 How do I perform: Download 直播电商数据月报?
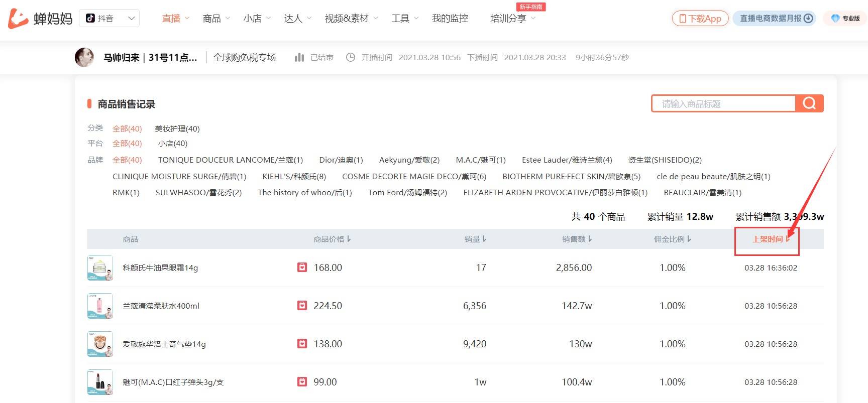coord(775,19)
